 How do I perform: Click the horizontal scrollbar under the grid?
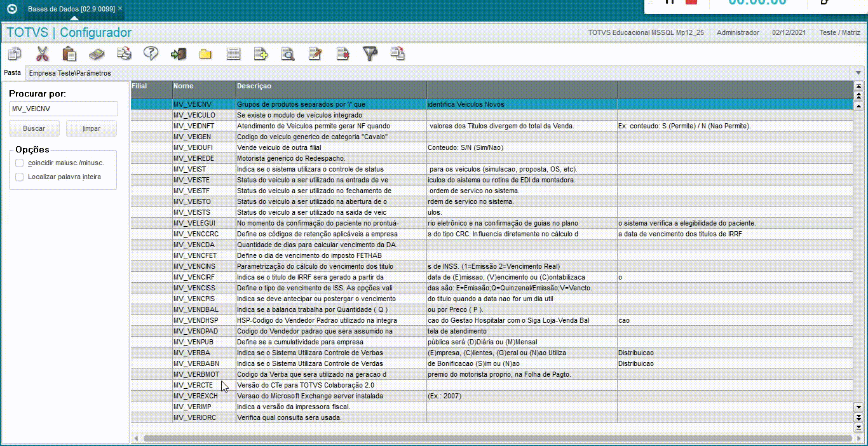tap(496, 438)
